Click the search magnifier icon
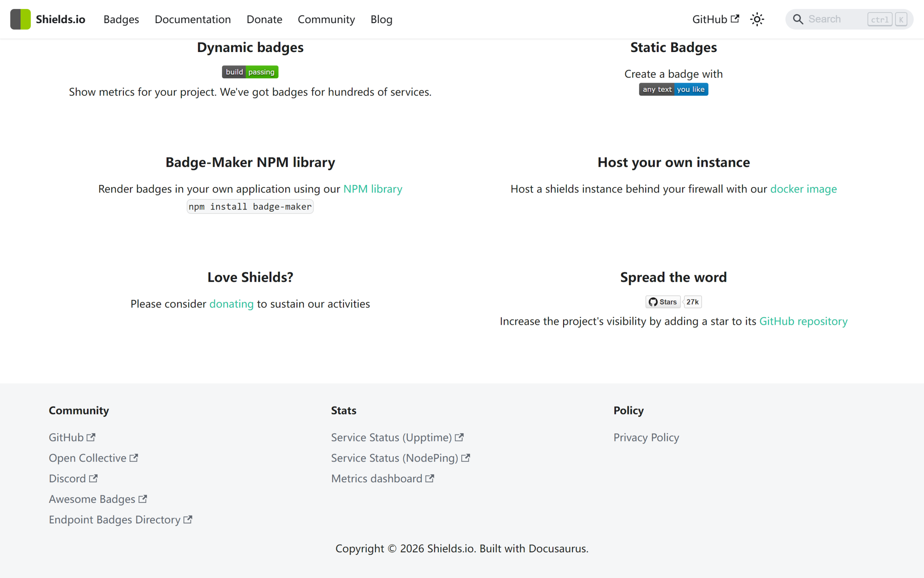924x578 pixels. (798, 19)
